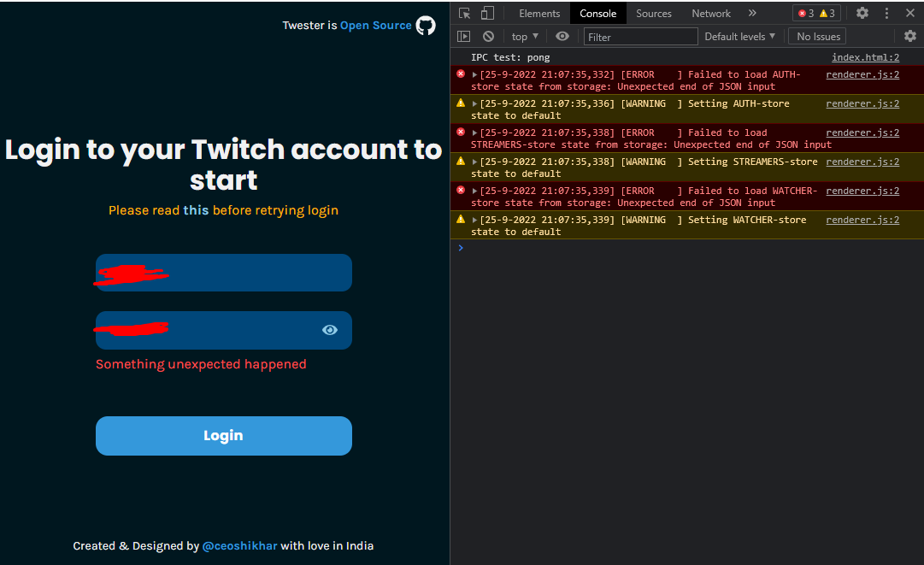This screenshot has height=565, width=924.
Task: Toggle the device toolbar icon
Action: [487, 13]
